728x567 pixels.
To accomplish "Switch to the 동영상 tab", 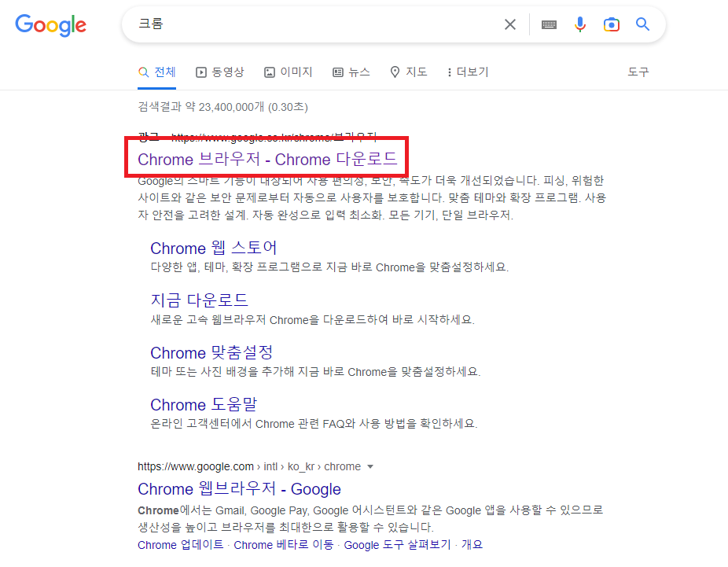I will click(x=220, y=72).
